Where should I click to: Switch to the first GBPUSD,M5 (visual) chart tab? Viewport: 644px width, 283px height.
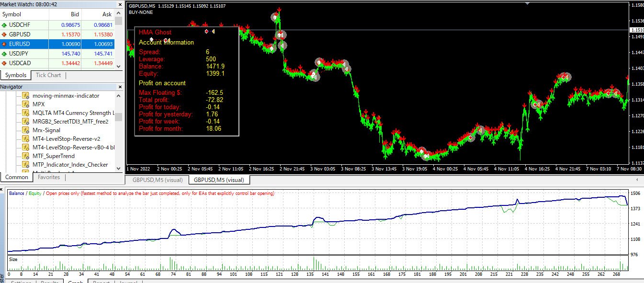[157, 180]
